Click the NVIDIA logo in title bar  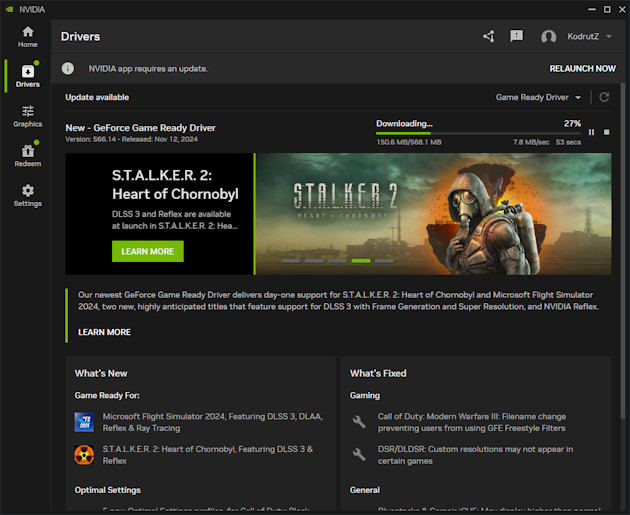click(9, 9)
